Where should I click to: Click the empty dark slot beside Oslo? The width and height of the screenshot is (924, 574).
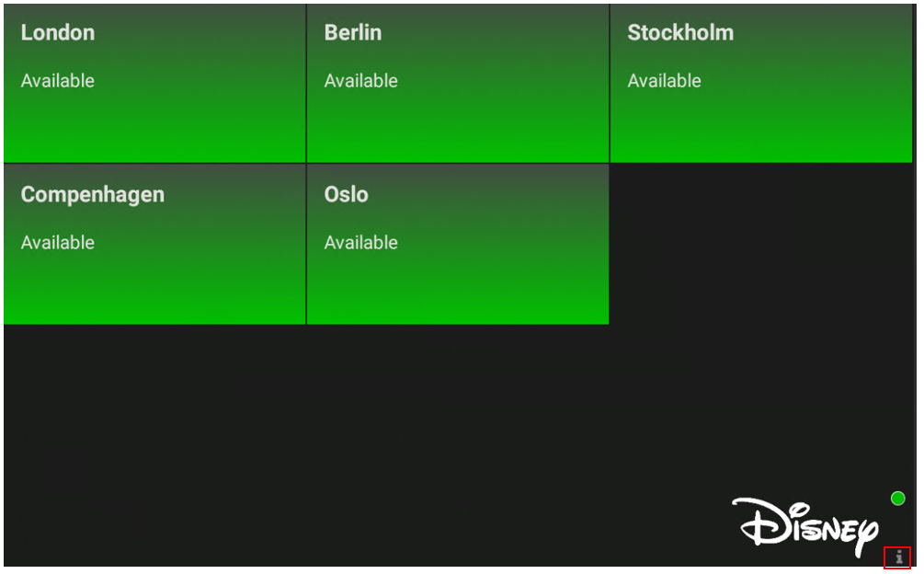(x=760, y=245)
